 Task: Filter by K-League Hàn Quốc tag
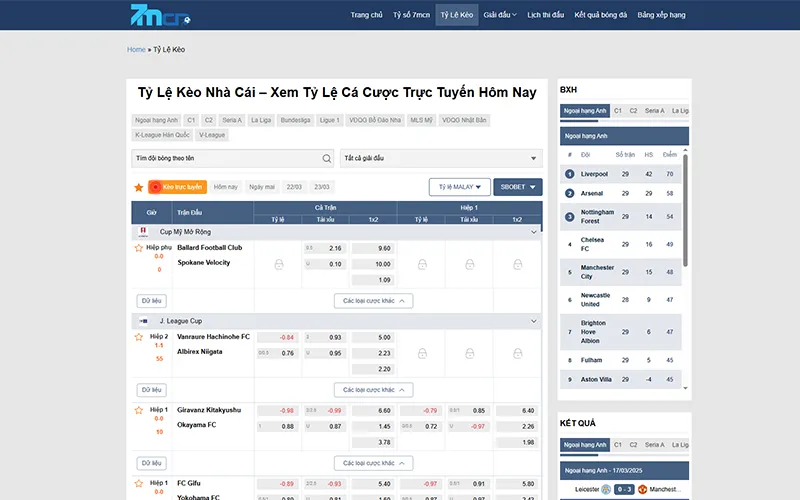coord(162,135)
